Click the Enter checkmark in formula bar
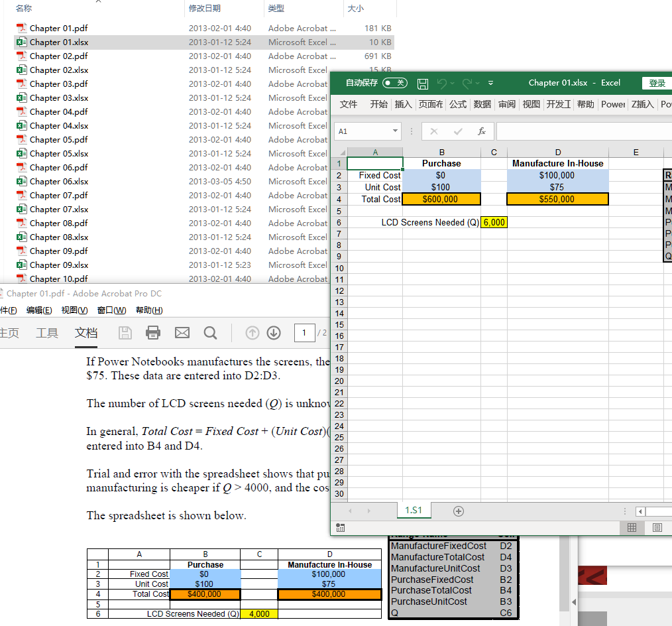 pos(458,131)
